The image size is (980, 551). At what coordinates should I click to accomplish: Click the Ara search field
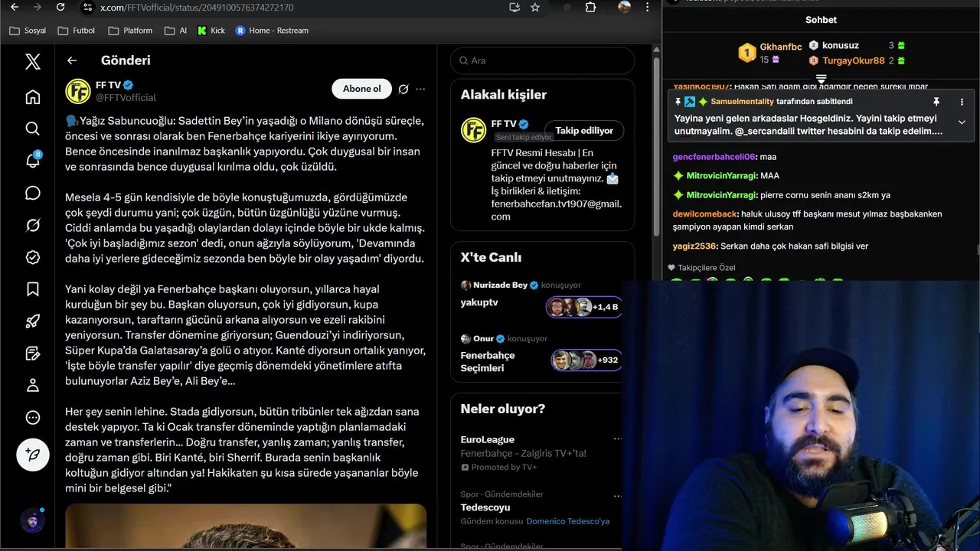(542, 60)
